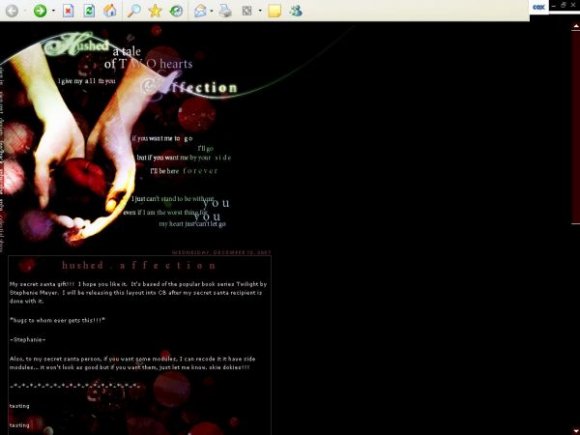This screenshot has height=435, width=580.
Task: Click the gray Back arrow button
Action: point(12,11)
